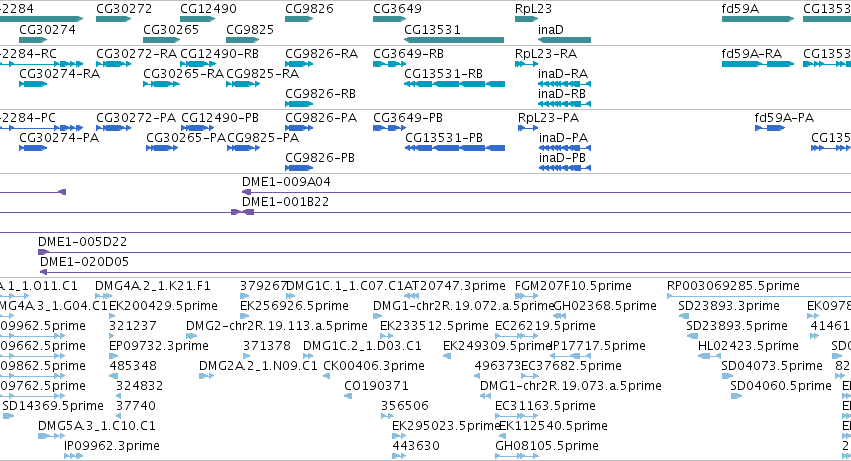The width and height of the screenshot is (851, 461).
Task: Click the inaD-PB protein label
Action: point(562,158)
